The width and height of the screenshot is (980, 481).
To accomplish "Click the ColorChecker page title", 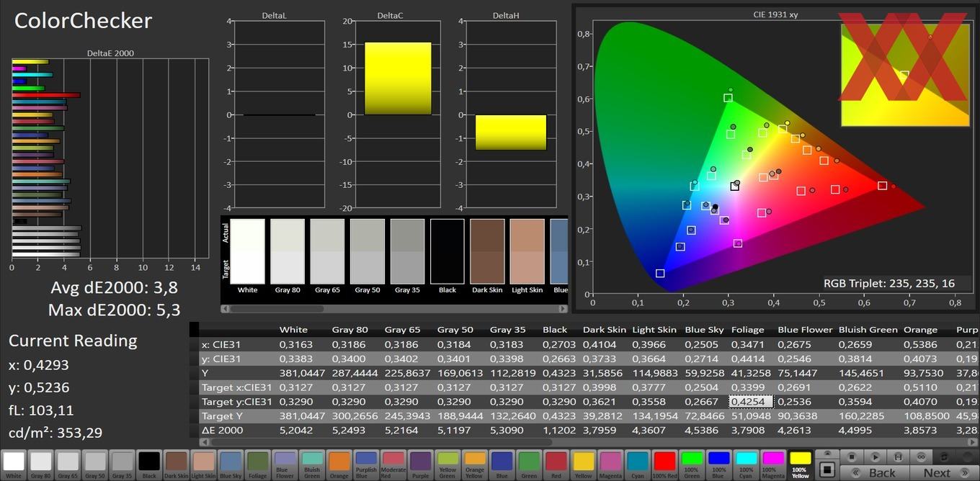I will (x=83, y=21).
